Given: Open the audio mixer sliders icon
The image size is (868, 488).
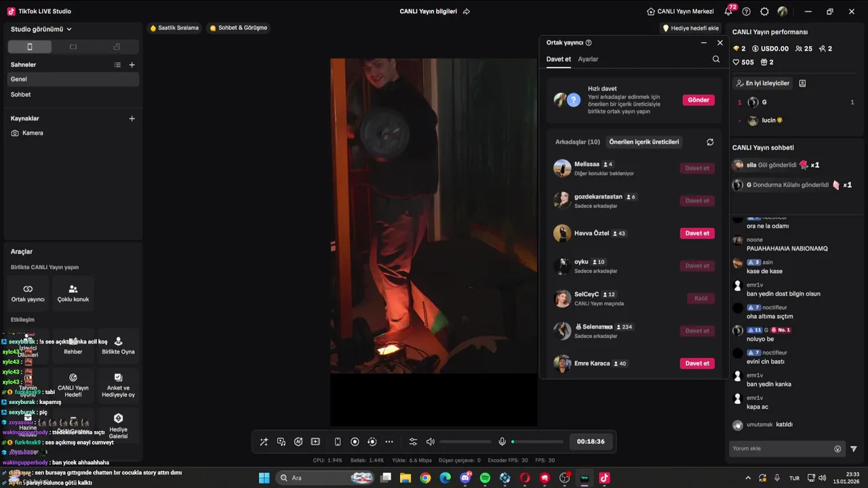Looking at the screenshot, I should 413,442.
